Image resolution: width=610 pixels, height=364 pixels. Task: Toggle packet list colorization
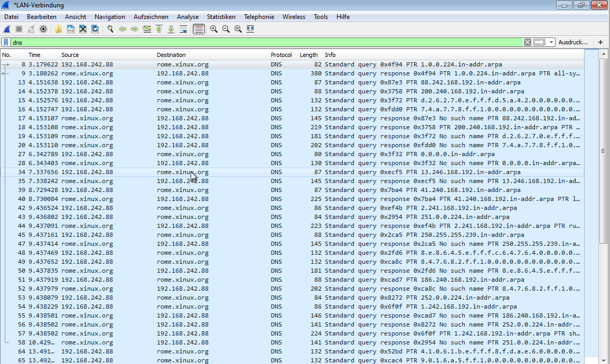pos(198,29)
